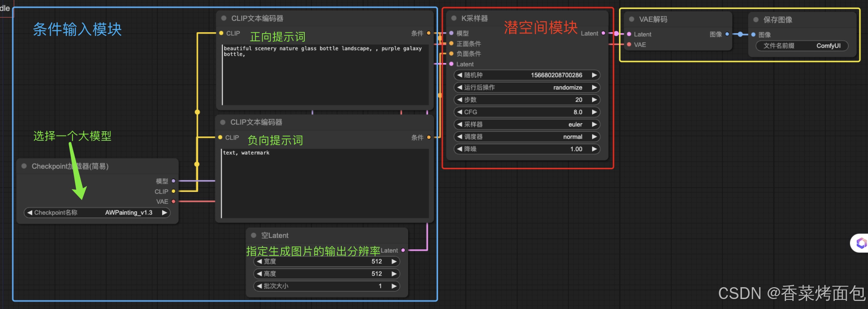
Task: Collapse the negative CLIP文本编码器 node via its dot
Action: [x=223, y=122]
